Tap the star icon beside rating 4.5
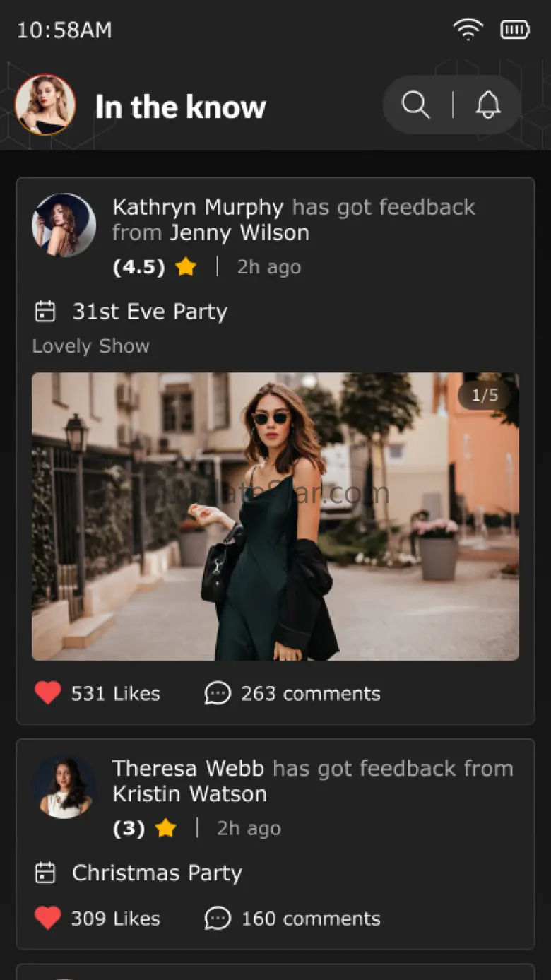Screen dimensions: 551x980 [186, 267]
